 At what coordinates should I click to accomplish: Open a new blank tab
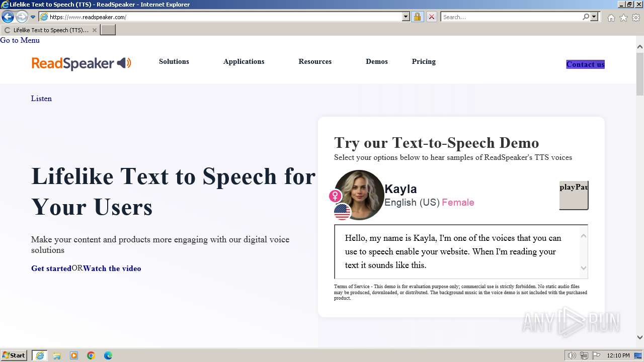tap(108, 30)
